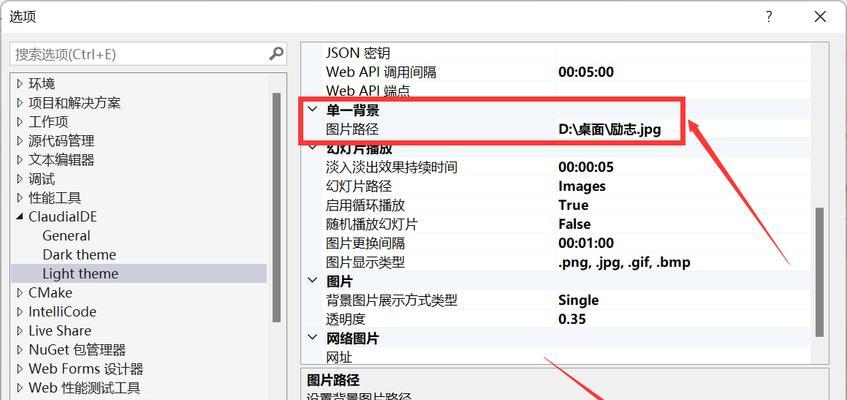Select the 透明度 property
This screenshot has width=847, height=400.
[x=346, y=319]
